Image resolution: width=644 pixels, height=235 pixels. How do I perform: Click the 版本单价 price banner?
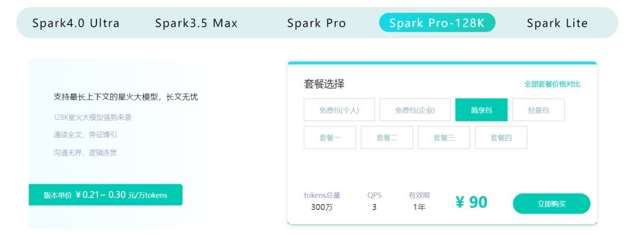tap(106, 194)
